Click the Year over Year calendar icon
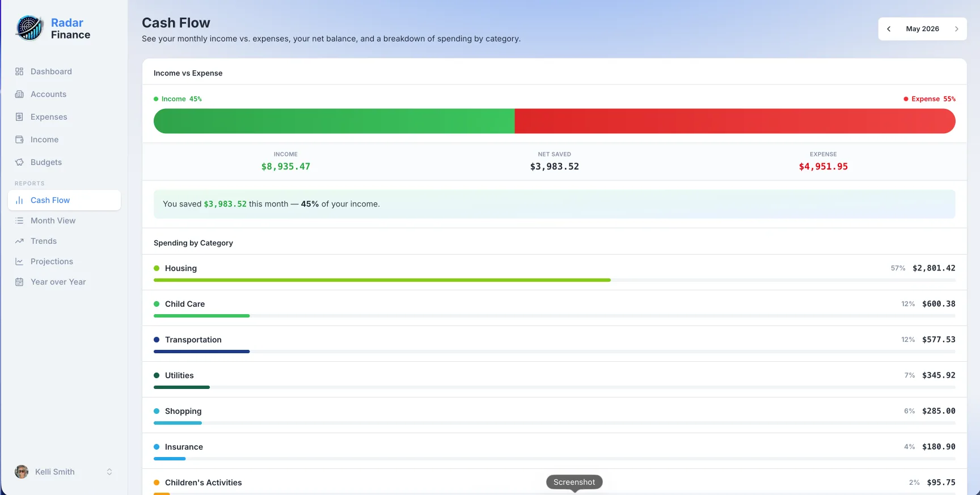The width and height of the screenshot is (980, 495). (19, 282)
